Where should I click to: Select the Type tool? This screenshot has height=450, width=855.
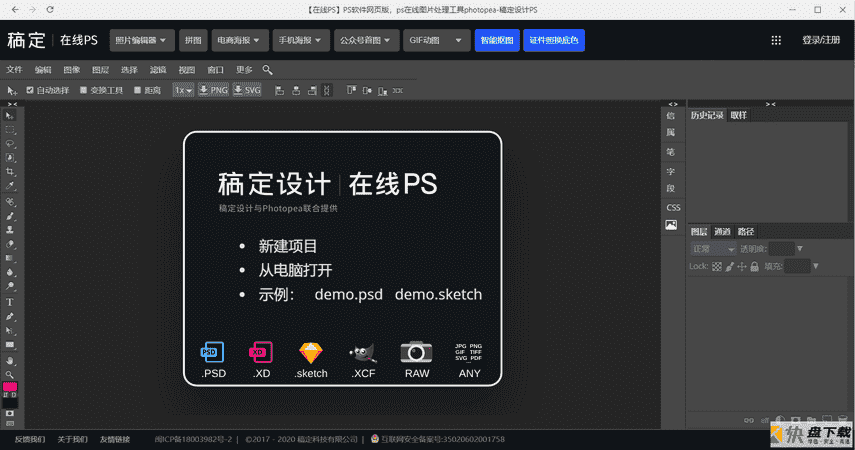pos(10,302)
